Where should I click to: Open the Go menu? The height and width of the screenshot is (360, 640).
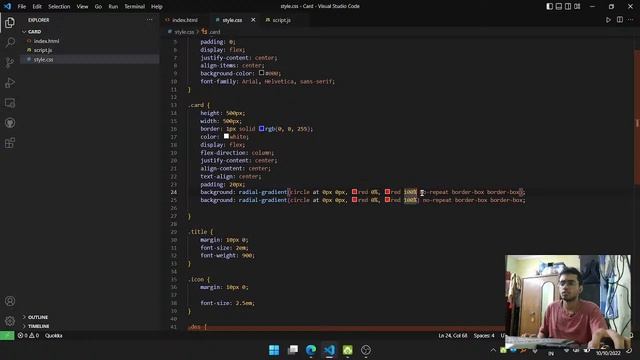[x=98, y=7]
